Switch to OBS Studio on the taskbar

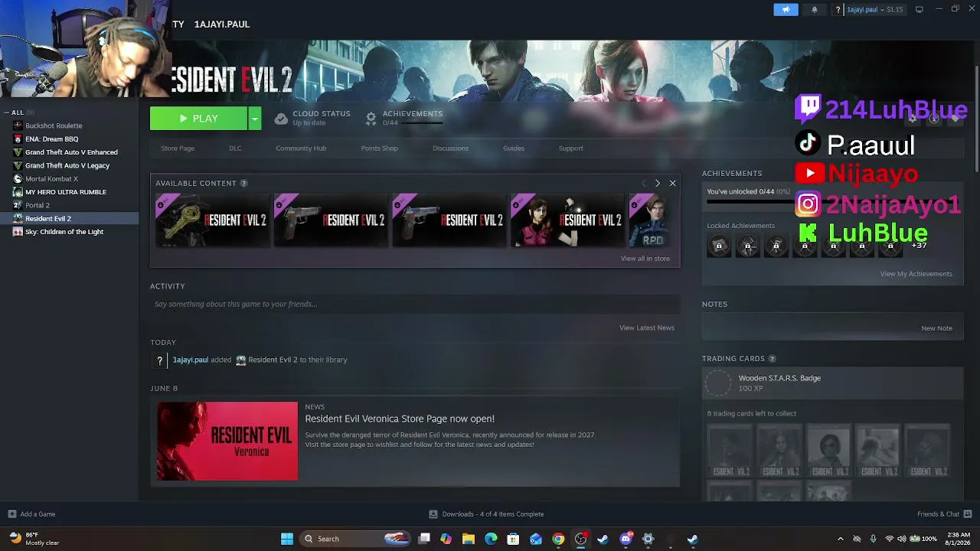[x=580, y=539]
